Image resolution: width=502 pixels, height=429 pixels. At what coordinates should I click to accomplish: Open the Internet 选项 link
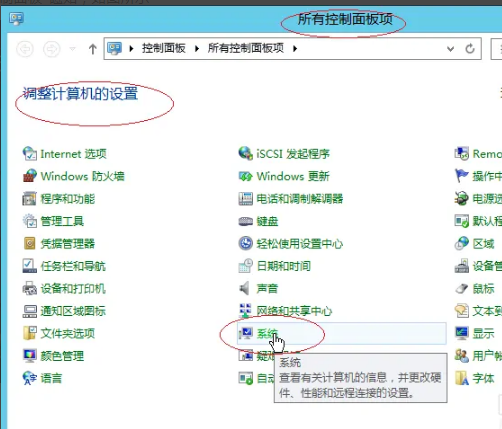73,154
